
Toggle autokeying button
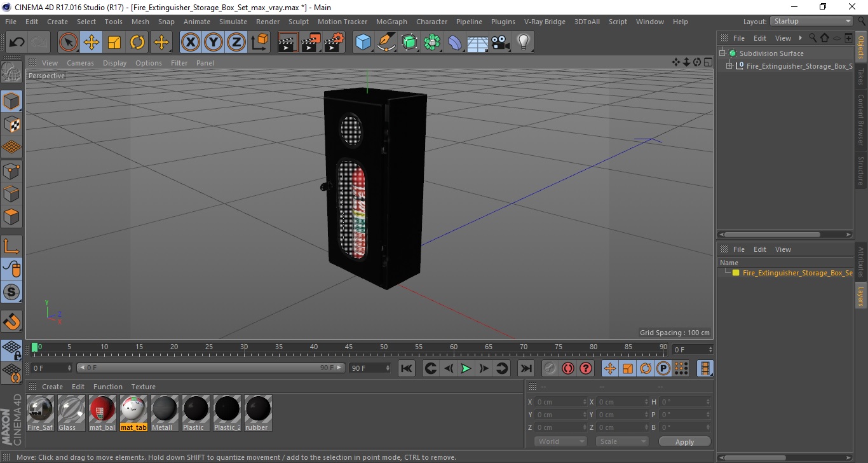568,368
